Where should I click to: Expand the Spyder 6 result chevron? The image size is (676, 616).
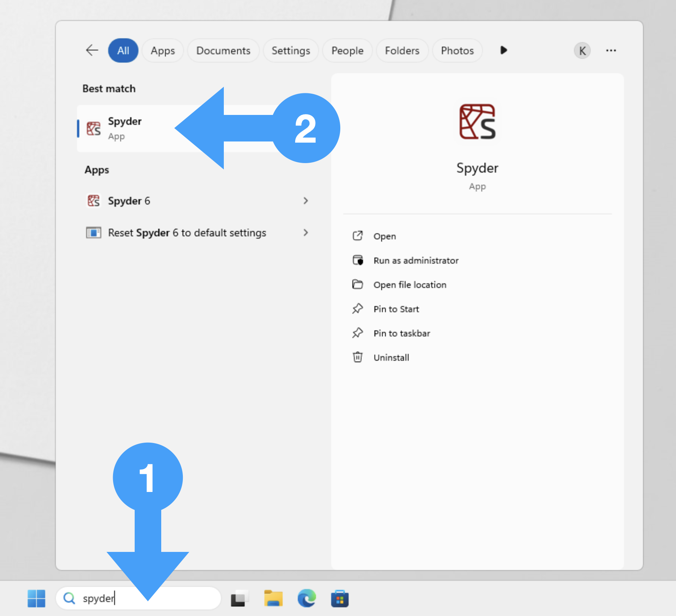point(306,201)
